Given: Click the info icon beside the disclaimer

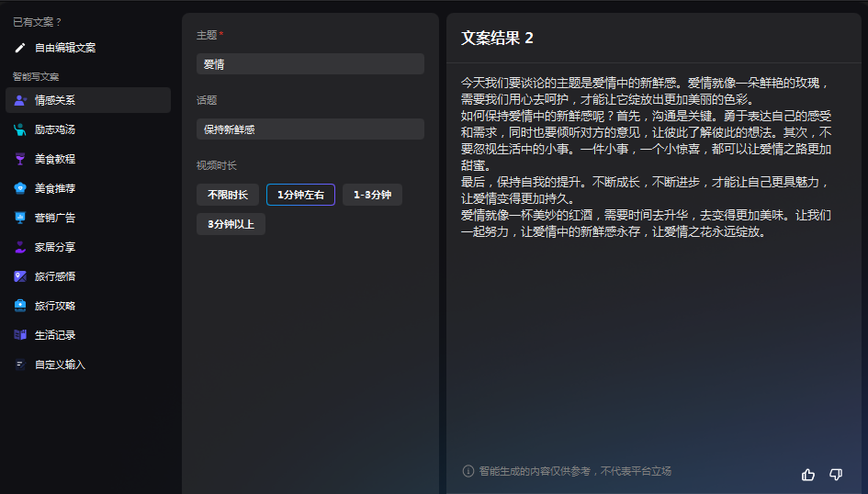Looking at the screenshot, I should point(468,471).
